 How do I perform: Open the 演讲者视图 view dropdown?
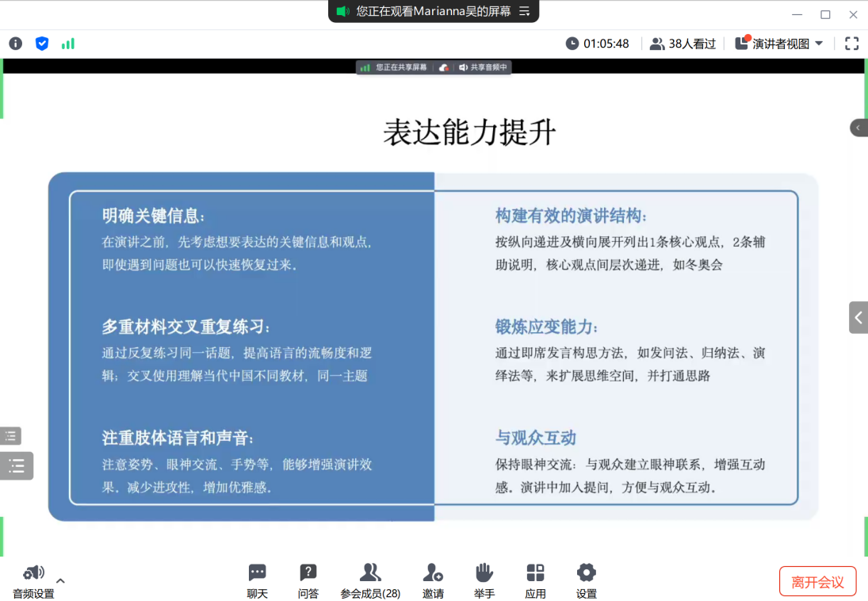(x=781, y=44)
